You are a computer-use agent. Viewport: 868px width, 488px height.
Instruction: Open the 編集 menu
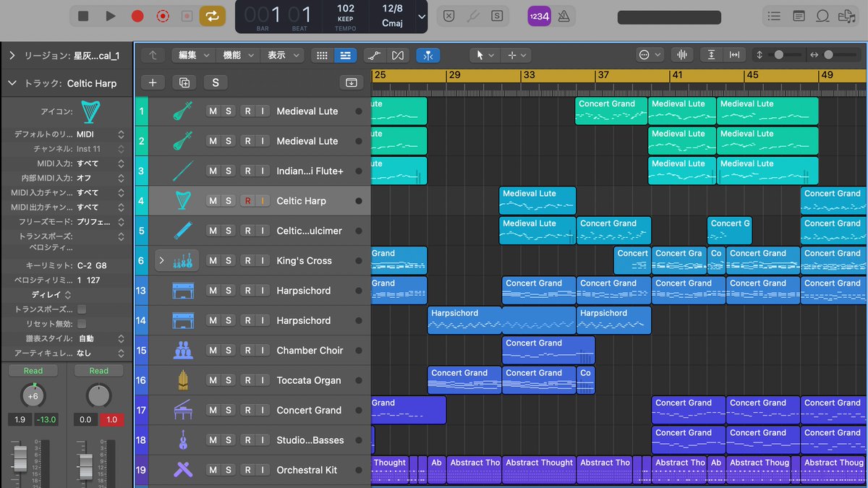point(194,55)
